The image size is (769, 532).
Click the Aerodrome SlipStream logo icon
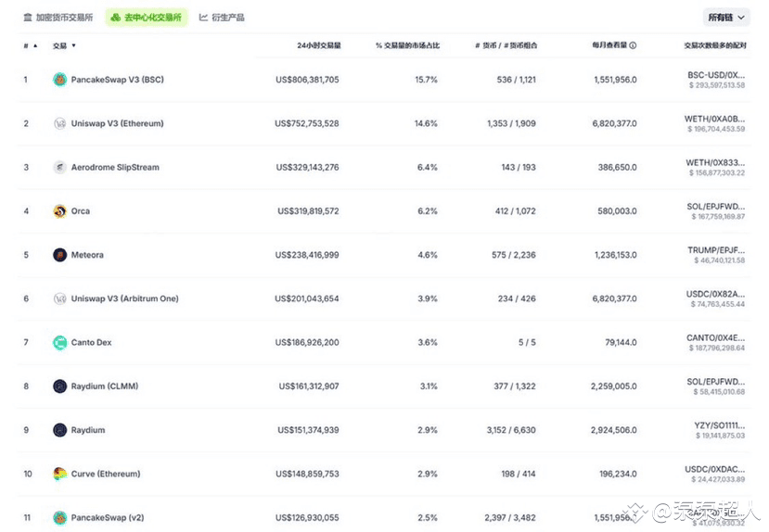point(59,168)
